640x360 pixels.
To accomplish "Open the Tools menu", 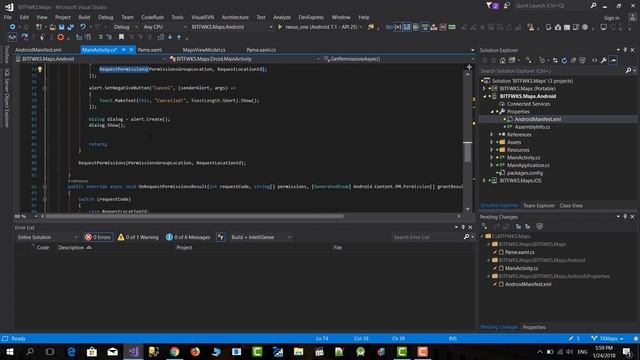I will [x=177, y=17].
